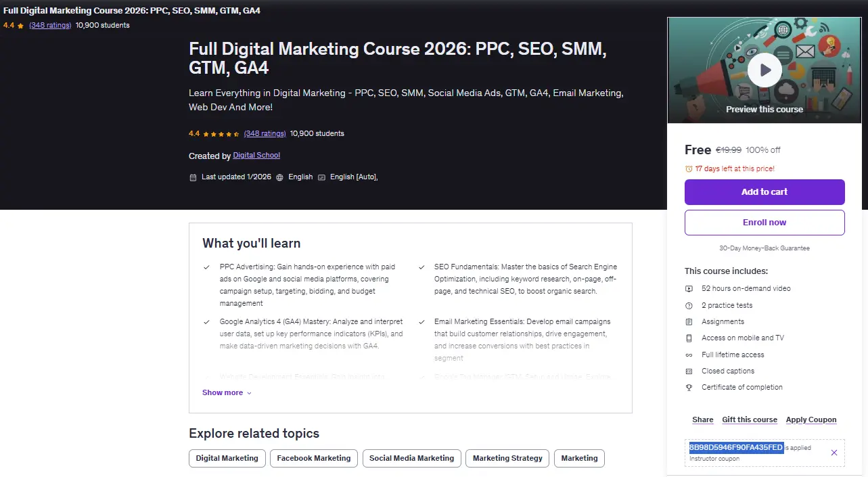Click Gift this course link
868x477 pixels.
(750, 419)
